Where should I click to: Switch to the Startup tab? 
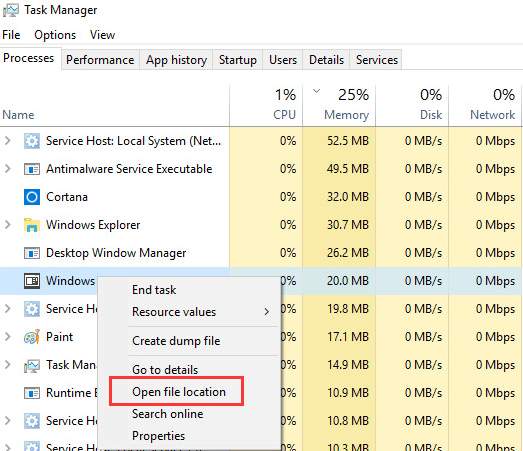238,60
